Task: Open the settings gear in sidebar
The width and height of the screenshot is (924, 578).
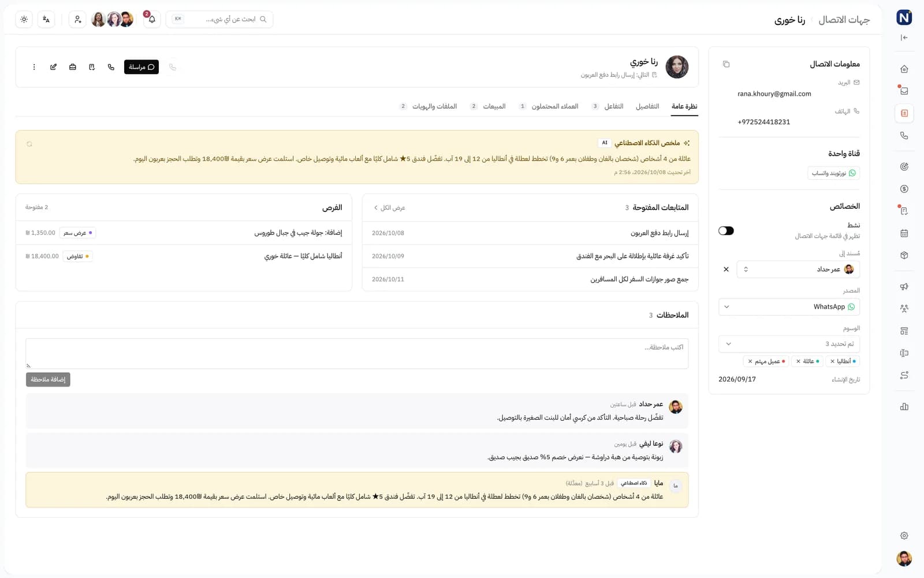Action: pos(904,535)
